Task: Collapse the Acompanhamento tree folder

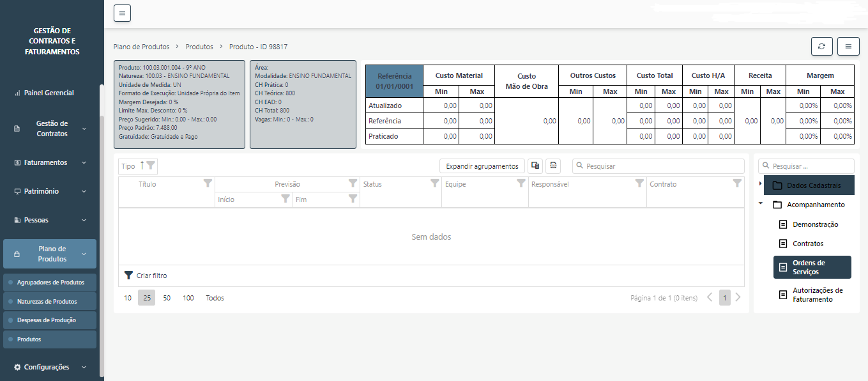Action: (x=760, y=204)
